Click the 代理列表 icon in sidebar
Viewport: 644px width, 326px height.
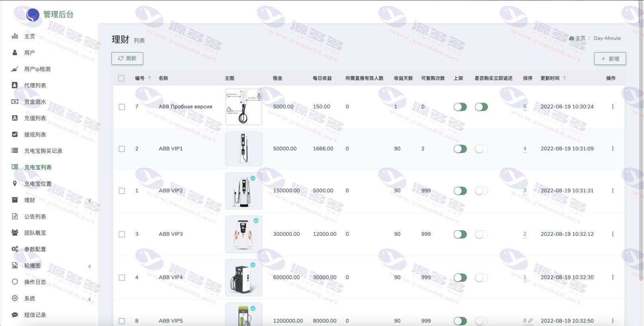(15, 85)
